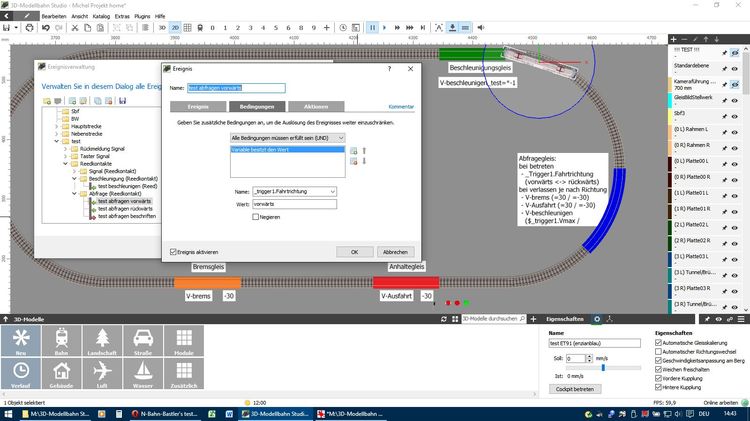Switch to 3D view mode
This screenshot has width=750, height=421.
tap(162, 28)
